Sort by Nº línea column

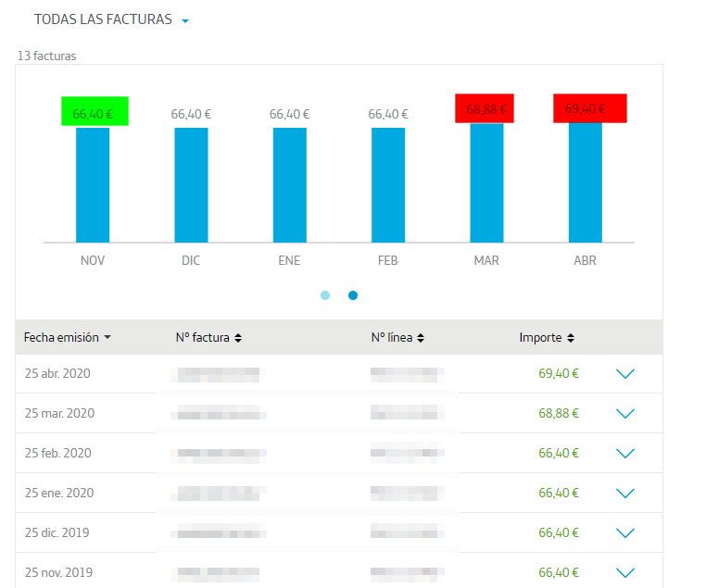point(397,338)
